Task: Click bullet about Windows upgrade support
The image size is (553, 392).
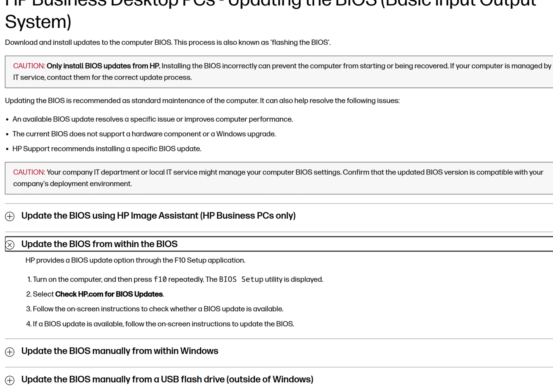Action: 144,134
